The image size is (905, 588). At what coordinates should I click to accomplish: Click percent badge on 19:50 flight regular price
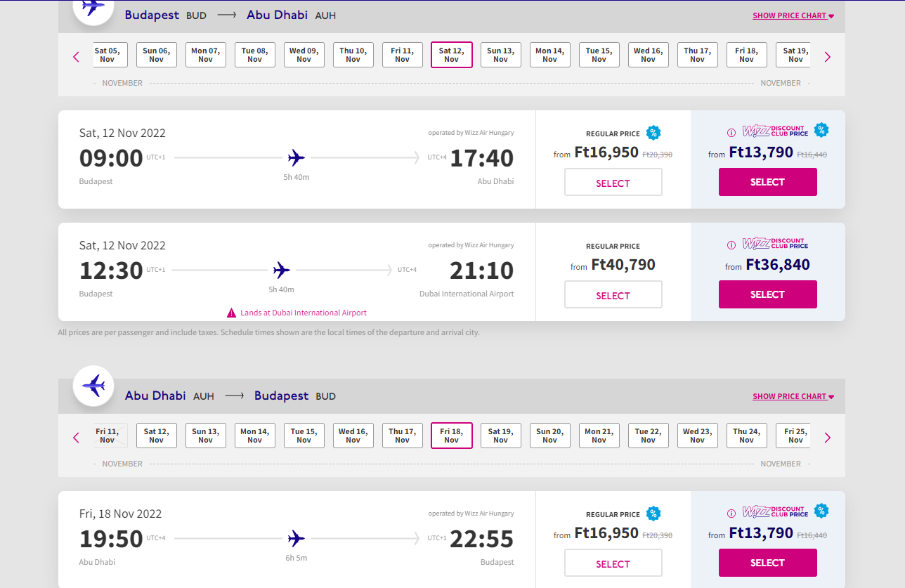pyautogui.click(x=653, y=514)
